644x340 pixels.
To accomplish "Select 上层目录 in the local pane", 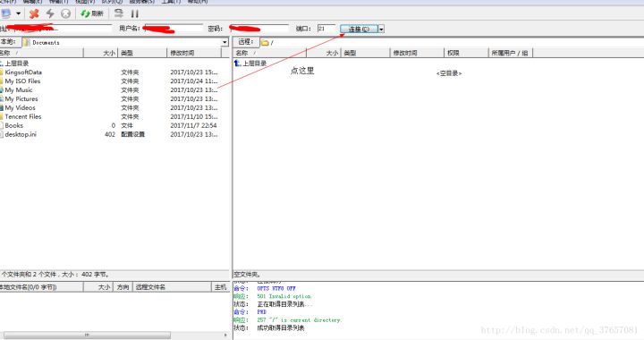I will 16,64.
